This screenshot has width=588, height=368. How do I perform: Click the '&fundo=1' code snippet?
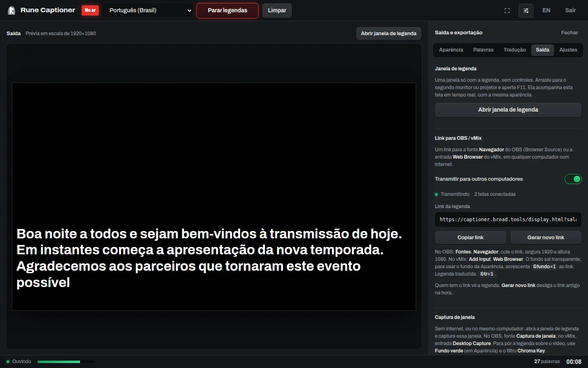click(544, 267)
